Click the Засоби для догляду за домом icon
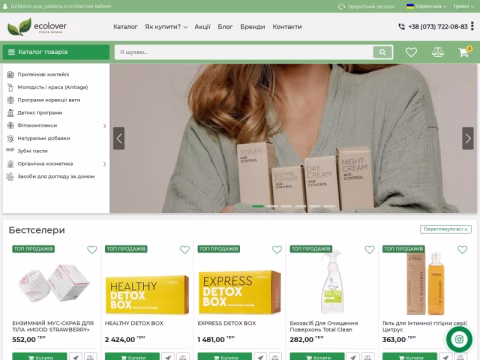This screenshot has width=480, height=360. 10,177
